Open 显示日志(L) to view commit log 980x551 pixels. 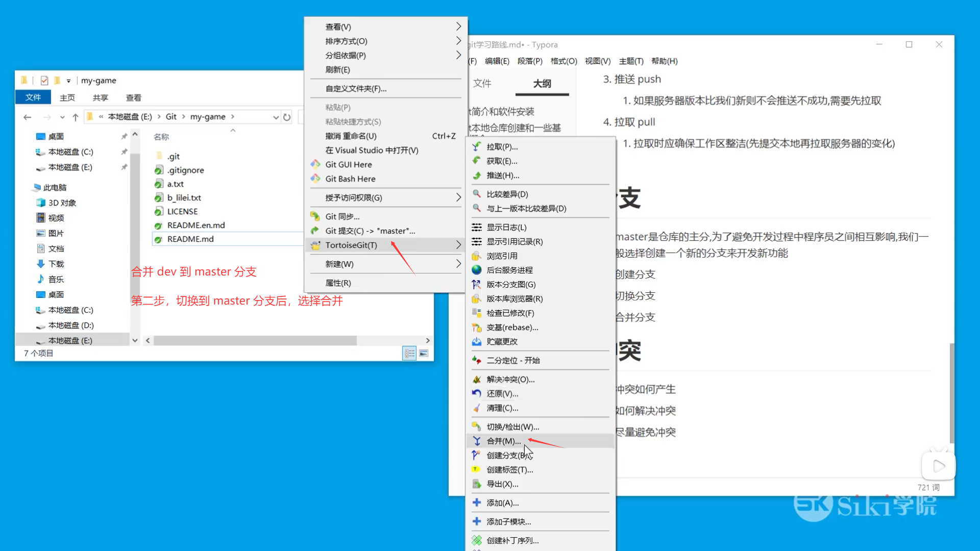(507, 227)
